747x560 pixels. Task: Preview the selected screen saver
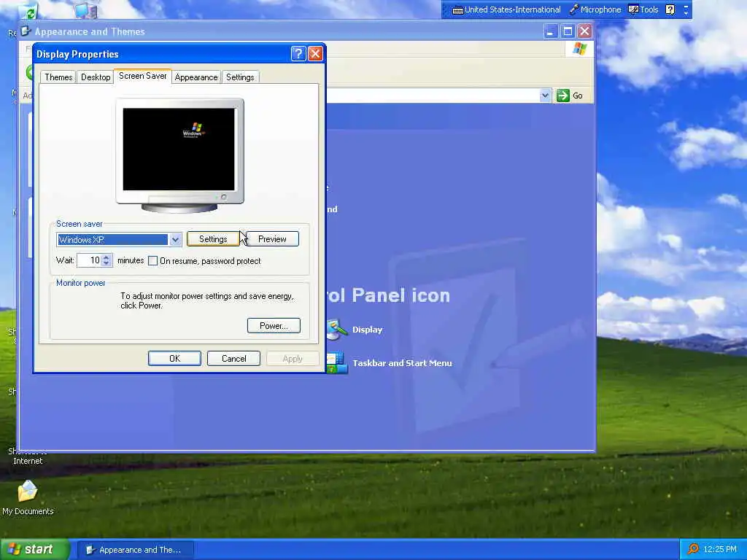272,239
